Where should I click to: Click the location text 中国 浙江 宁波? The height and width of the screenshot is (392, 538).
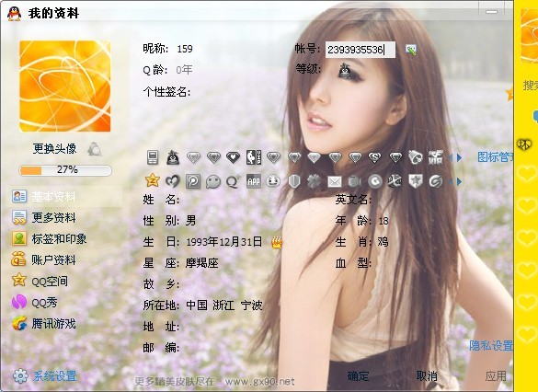click(x=223, y=306)
